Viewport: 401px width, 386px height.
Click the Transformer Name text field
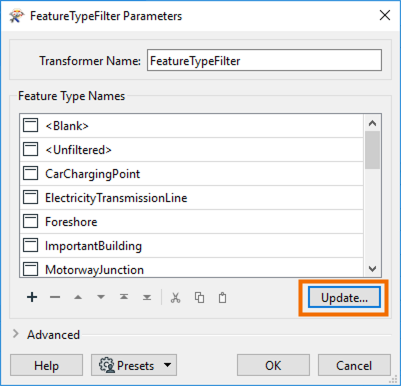[x=264, y=60]
